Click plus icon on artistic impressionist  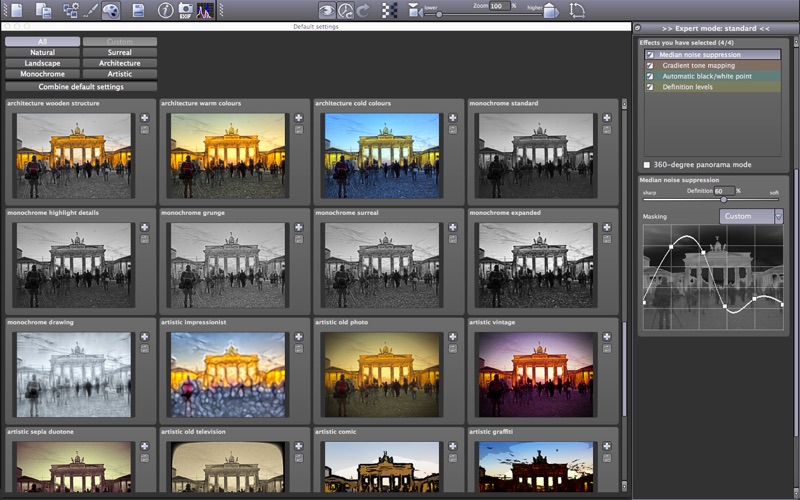pyautogui.click(x=299, y=337)
